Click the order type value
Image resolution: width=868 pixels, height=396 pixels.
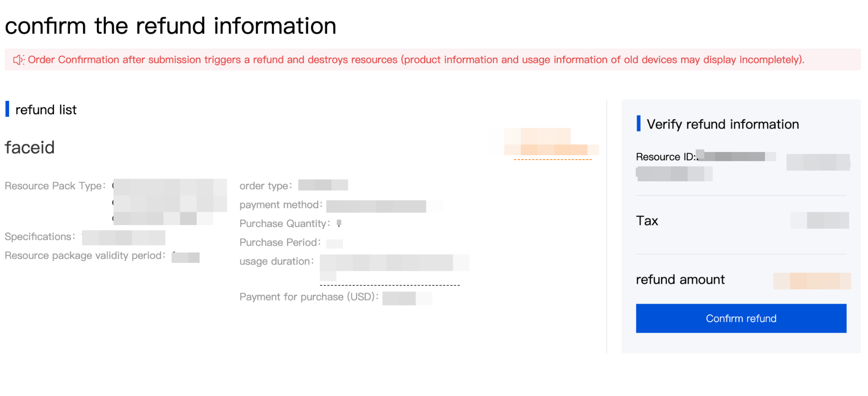point(323,185)
